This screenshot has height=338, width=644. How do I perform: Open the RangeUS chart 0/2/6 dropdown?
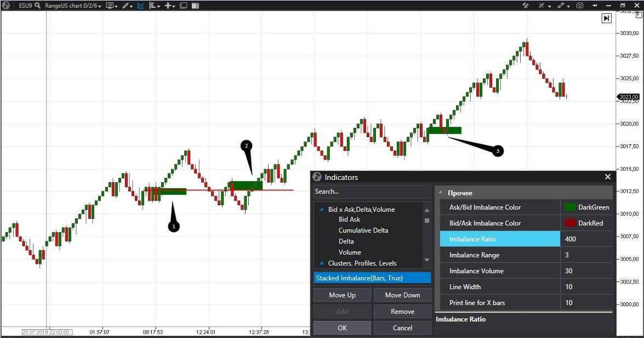(71, 5)
